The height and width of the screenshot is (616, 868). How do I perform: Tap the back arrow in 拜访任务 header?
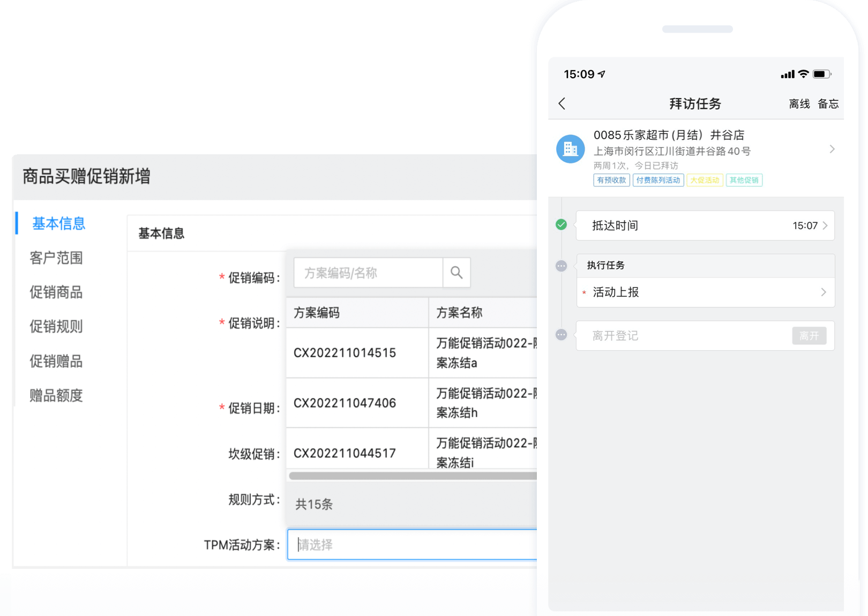(562, 103)
